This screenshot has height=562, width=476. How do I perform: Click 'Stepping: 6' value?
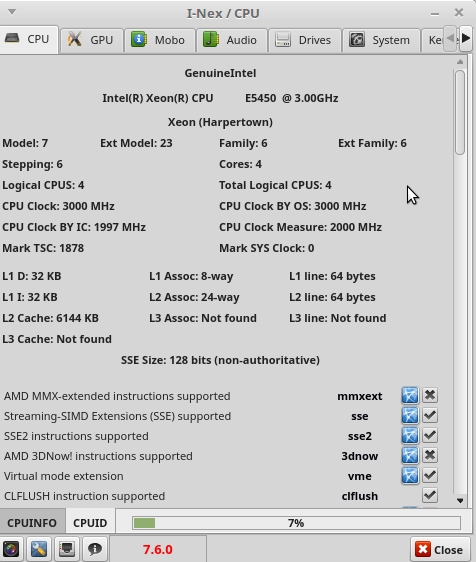pos(32,164)
